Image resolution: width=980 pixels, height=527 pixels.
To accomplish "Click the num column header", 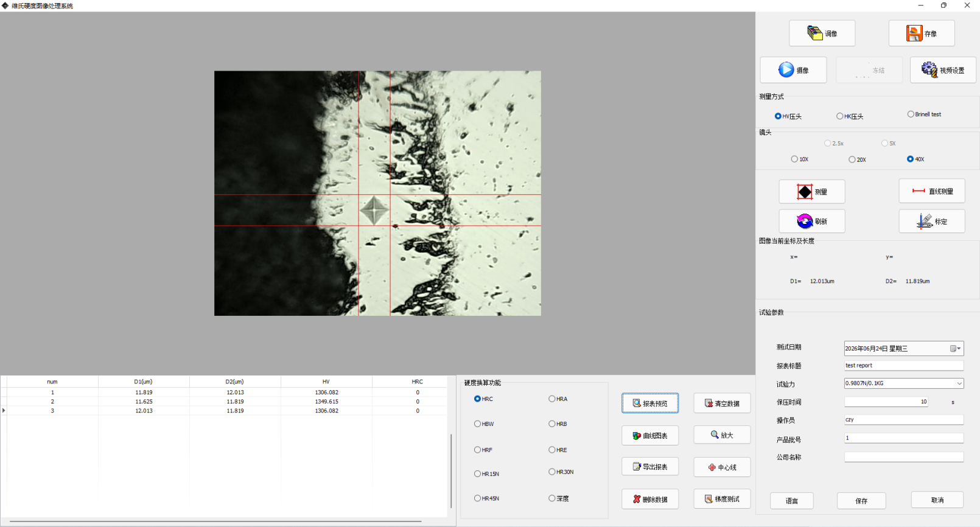I will (x=52, y=382).
